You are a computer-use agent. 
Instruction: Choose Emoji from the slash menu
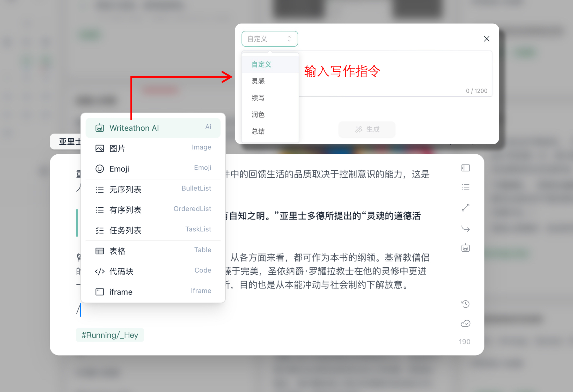(153, 169)
